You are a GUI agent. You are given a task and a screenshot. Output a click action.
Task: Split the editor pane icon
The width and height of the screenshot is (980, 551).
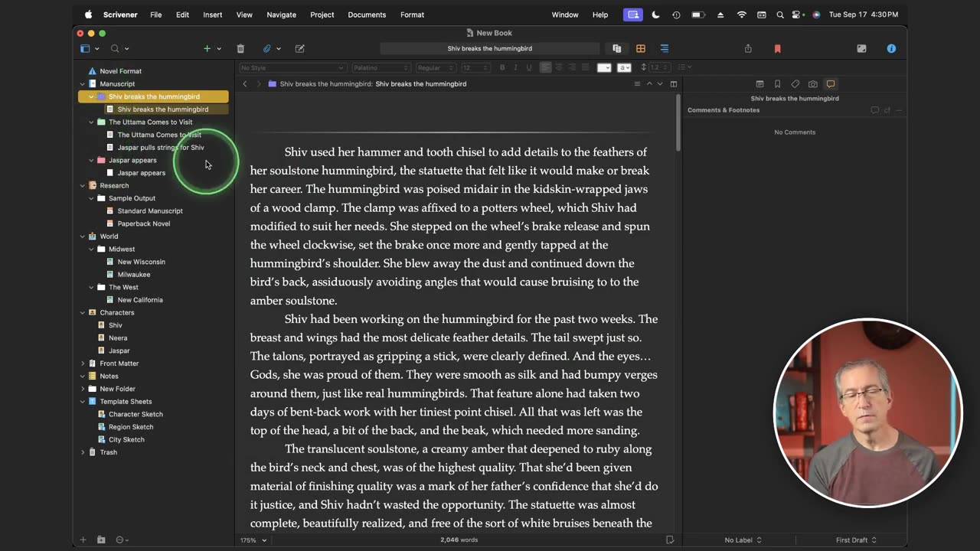[x=674, y=84]
